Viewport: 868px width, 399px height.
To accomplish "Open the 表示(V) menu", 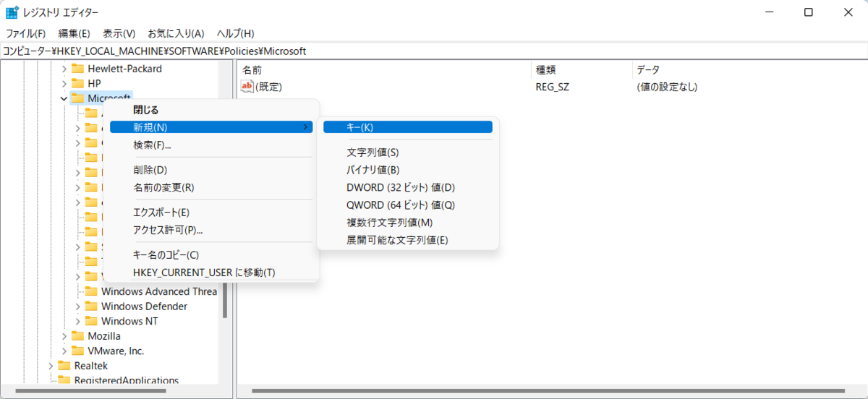I will pyautogui.click(x=119, y=33).
